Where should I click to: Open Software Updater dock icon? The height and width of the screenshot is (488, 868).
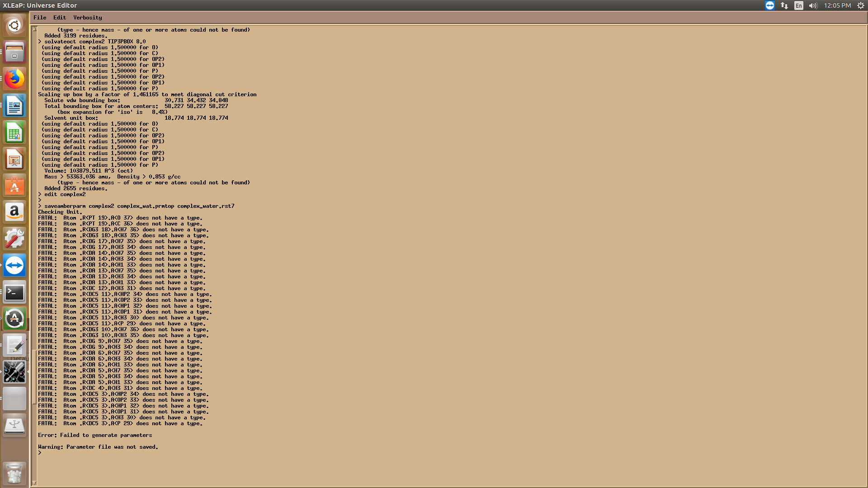coord(14,319)
